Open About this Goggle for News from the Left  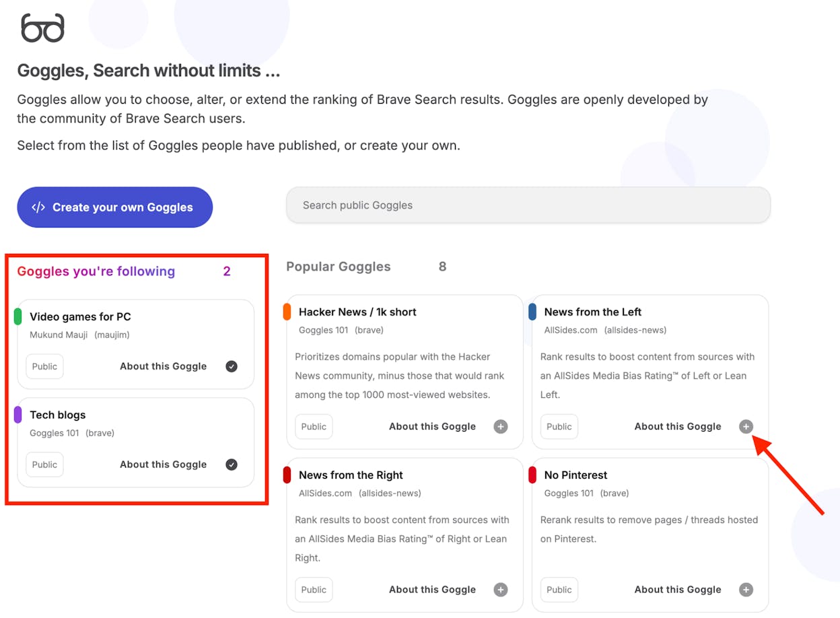[678, 426]
